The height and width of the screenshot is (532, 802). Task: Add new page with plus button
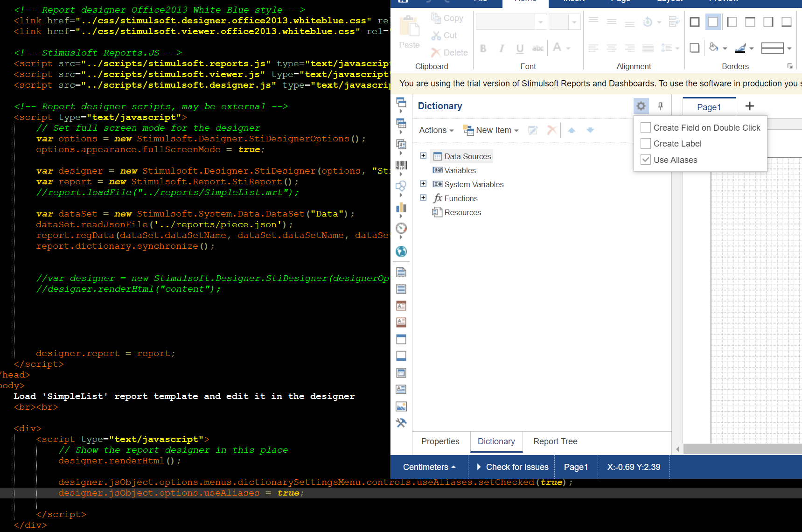[x=750, y=106]
